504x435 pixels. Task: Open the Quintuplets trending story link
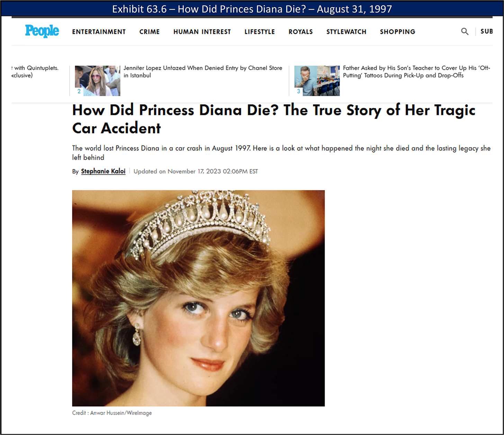pyautogui.click(x=35, y=72)
